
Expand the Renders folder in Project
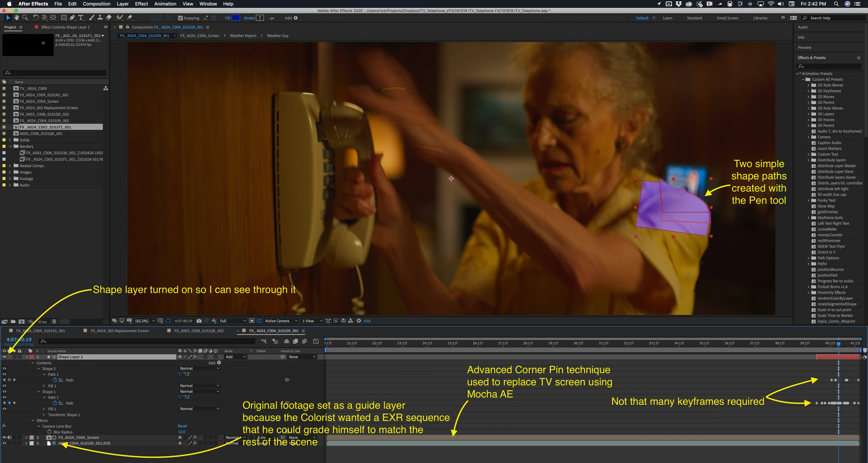pyautogui.click(x=11, y=146)
